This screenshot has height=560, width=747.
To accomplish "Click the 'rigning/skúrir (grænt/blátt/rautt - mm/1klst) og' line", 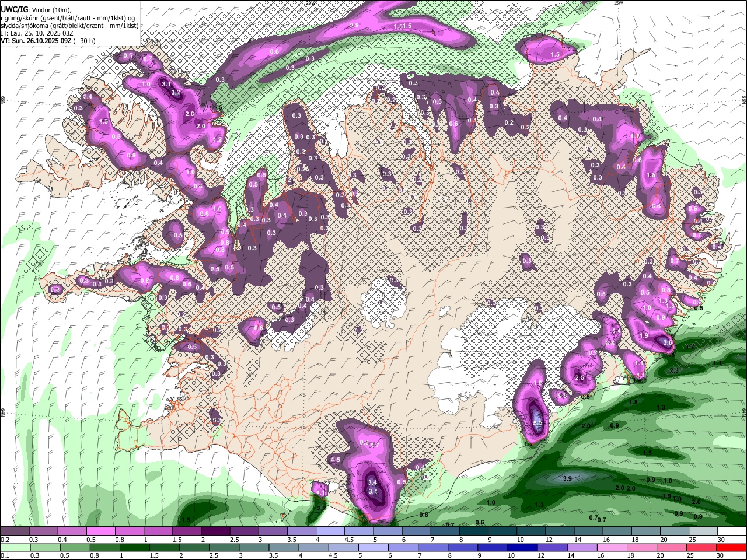I will tap(68, 18).
